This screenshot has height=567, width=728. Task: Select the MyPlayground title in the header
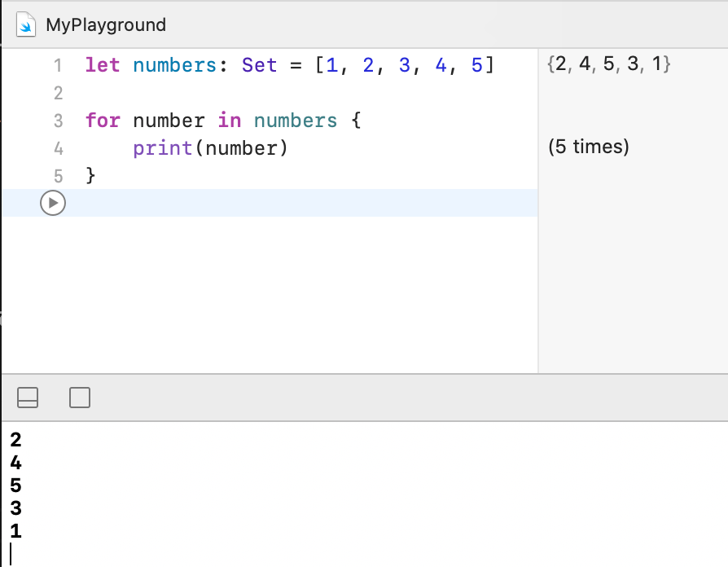click(106, 24)
